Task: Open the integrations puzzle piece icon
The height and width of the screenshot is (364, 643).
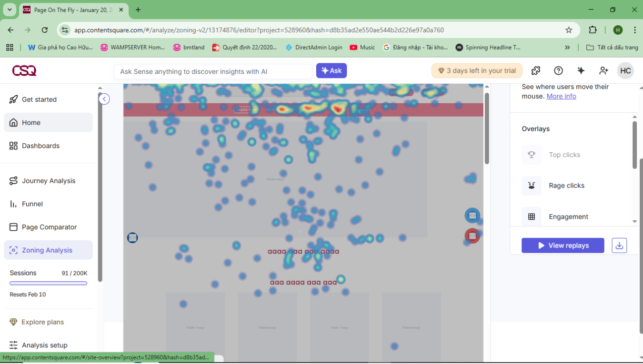Action: pos(536,71)
